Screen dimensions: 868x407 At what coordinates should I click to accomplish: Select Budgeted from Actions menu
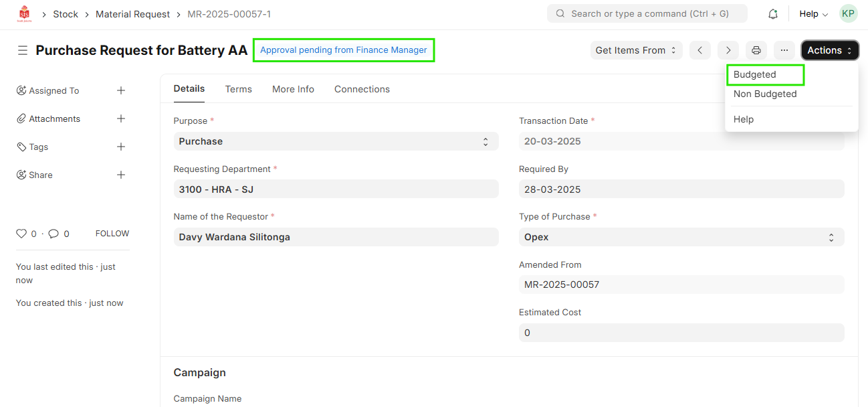755,75
